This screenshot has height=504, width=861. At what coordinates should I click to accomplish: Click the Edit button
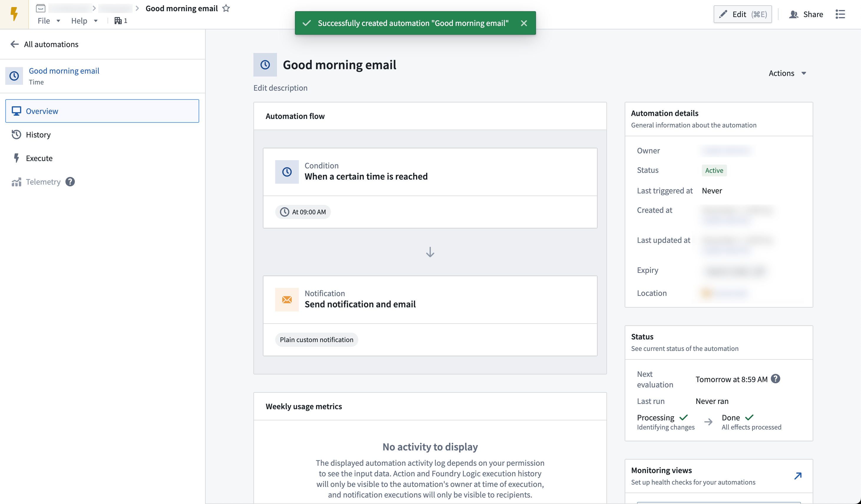click(x=743, y=14)
